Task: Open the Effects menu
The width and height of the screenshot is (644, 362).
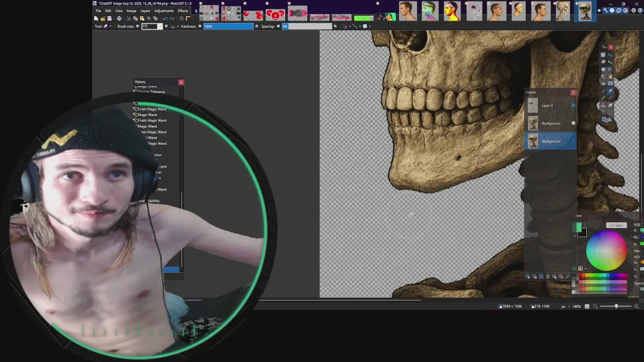Action: click(183, 11)
